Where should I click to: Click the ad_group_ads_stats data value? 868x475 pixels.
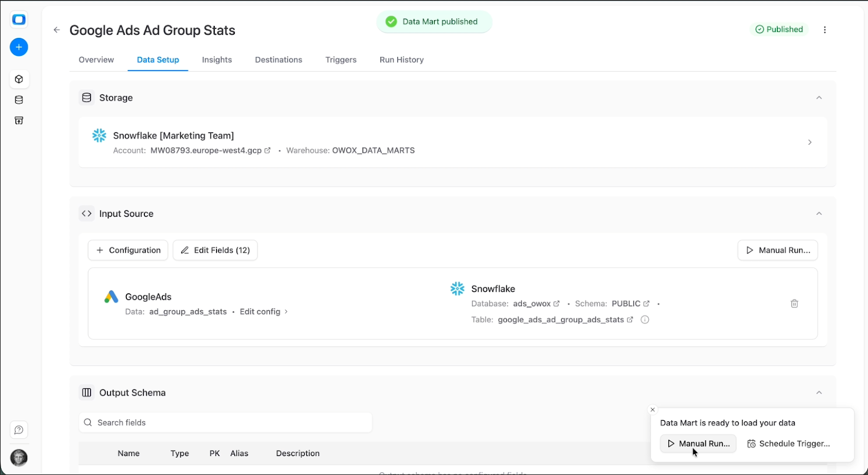[x=188, y=312]
